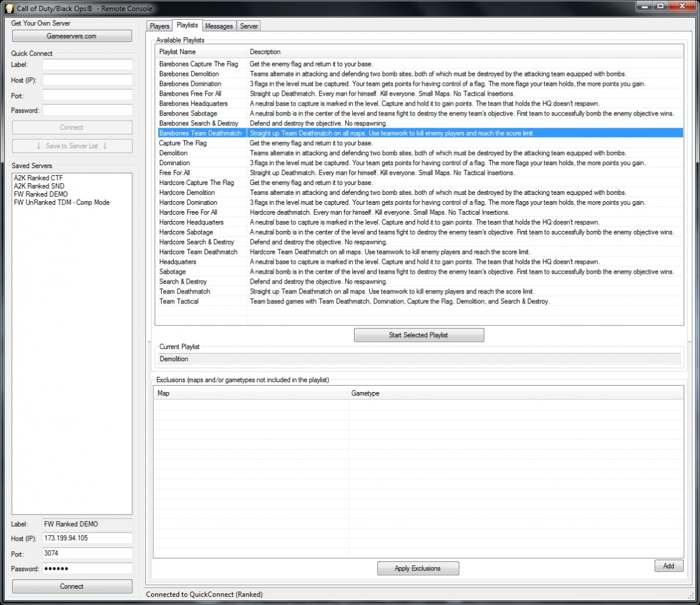The width and height of the screenshot is (700, 605).
Task: Click the Apply Exclusions button
Action: pyautogui.click(x=418, y=568)
